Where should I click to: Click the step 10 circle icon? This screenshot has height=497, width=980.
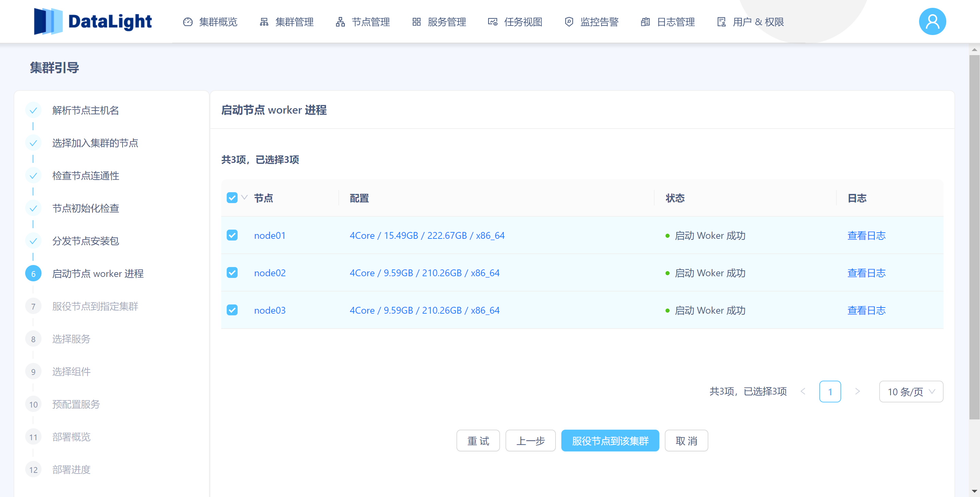point(33,404)
